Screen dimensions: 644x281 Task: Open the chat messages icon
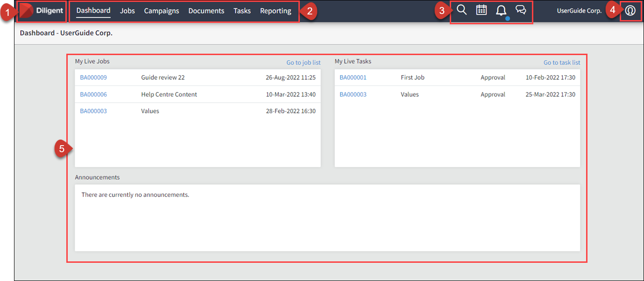pyautogui.click(x=521, y=10)
